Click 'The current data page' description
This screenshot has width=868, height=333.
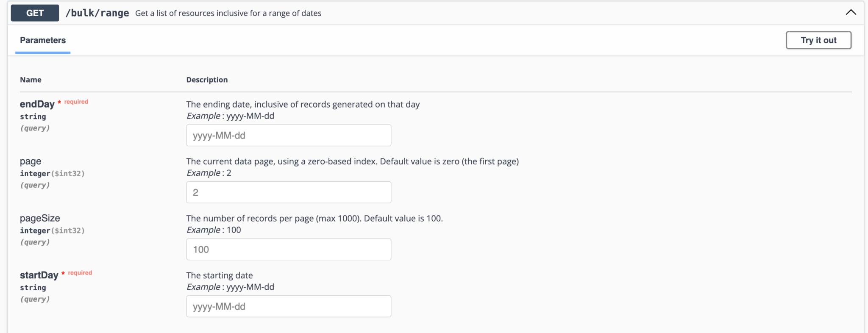[x=353, y=161]
